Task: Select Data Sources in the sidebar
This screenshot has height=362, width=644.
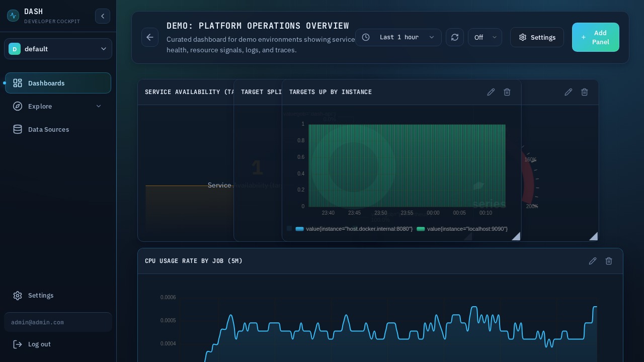Action: tap(48, 129)
